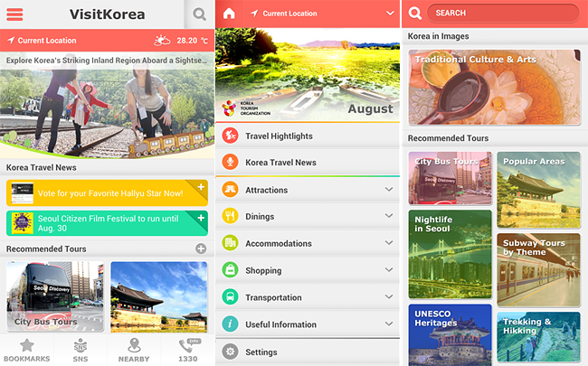
Task: Tap the Useful Information menu label
Action: (280, 324)
